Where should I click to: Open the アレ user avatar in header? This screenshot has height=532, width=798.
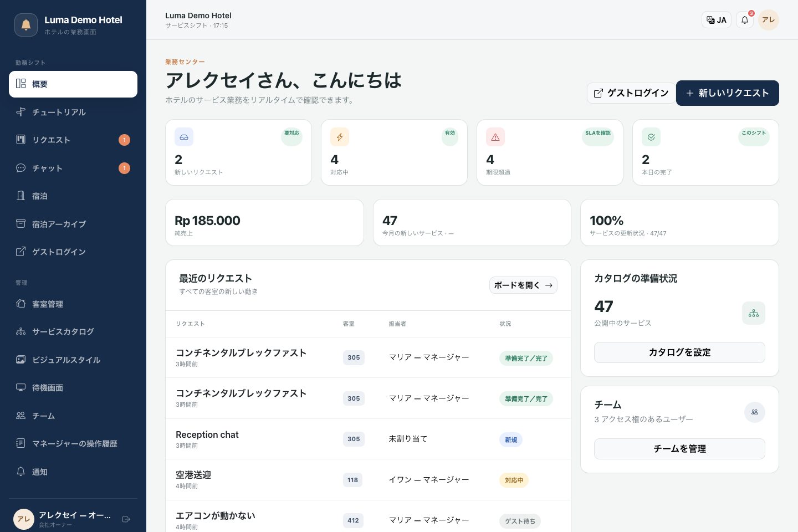(x=769, y=20)
